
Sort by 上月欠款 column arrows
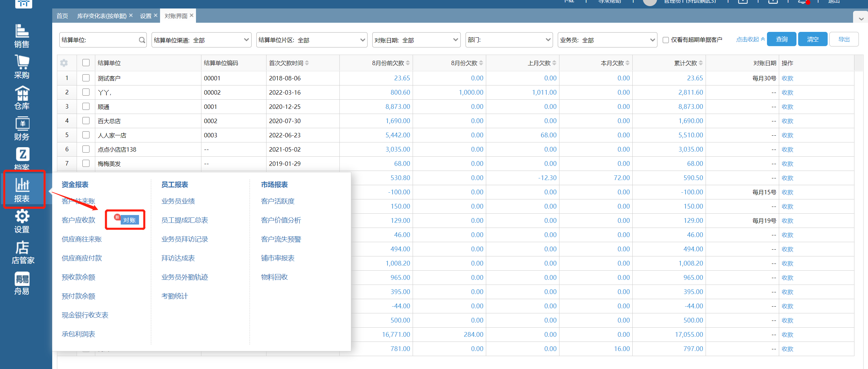554,63
